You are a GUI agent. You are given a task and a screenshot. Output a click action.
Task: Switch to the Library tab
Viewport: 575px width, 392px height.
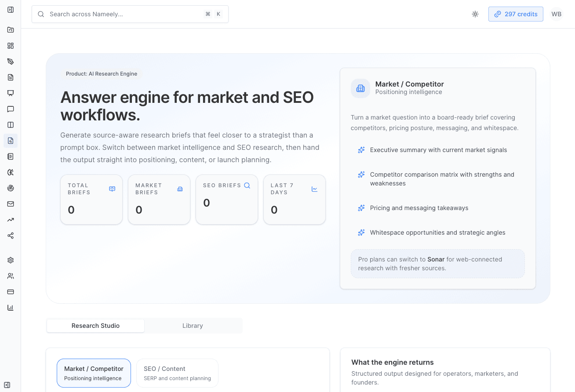193,326
